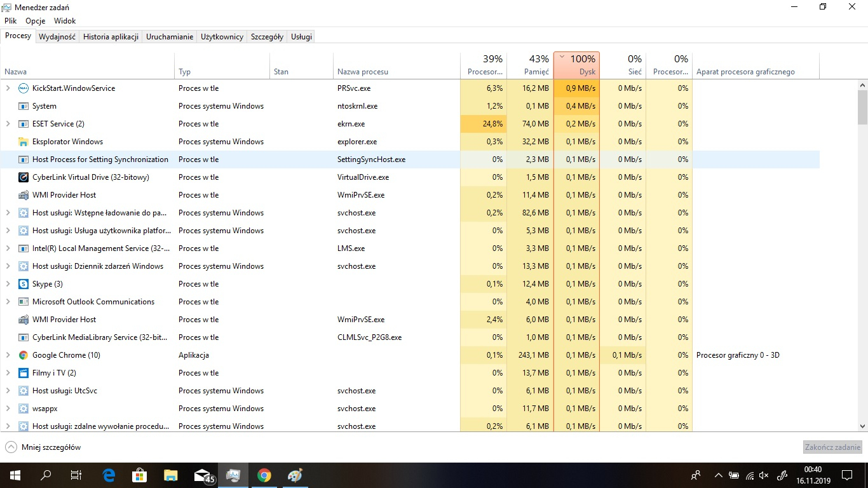
Task: Open the Opcje menu
Action: [36, 21]
